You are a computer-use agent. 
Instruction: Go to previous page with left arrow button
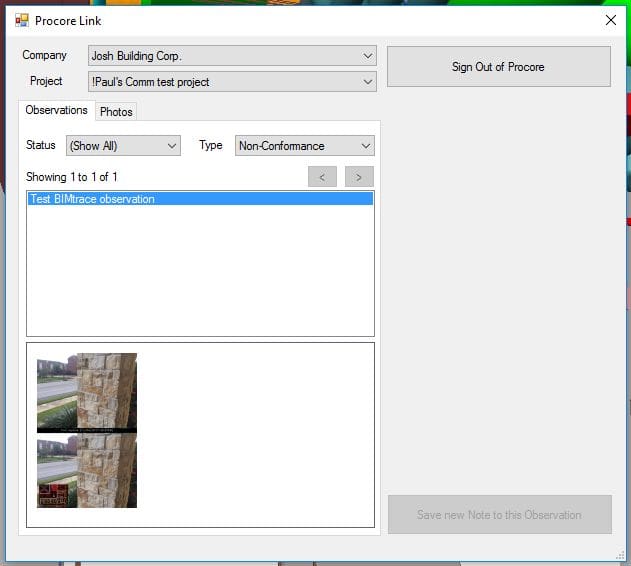click(322, 177)
